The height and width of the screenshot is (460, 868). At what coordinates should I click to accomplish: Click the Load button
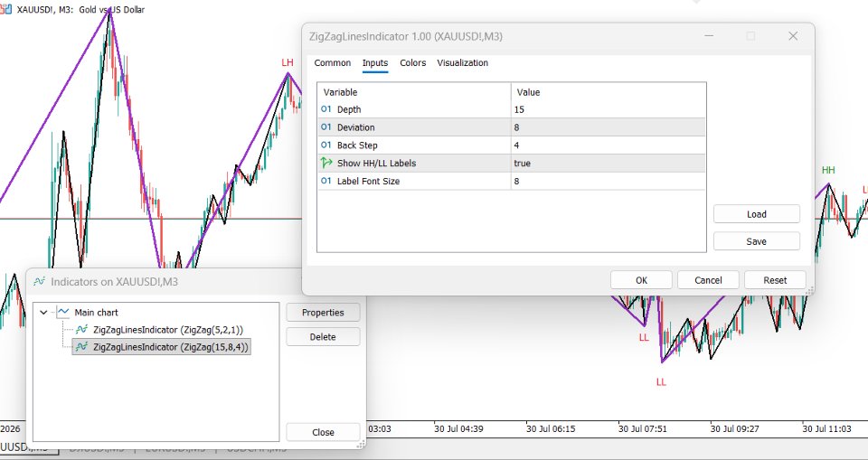click(756, 214)
